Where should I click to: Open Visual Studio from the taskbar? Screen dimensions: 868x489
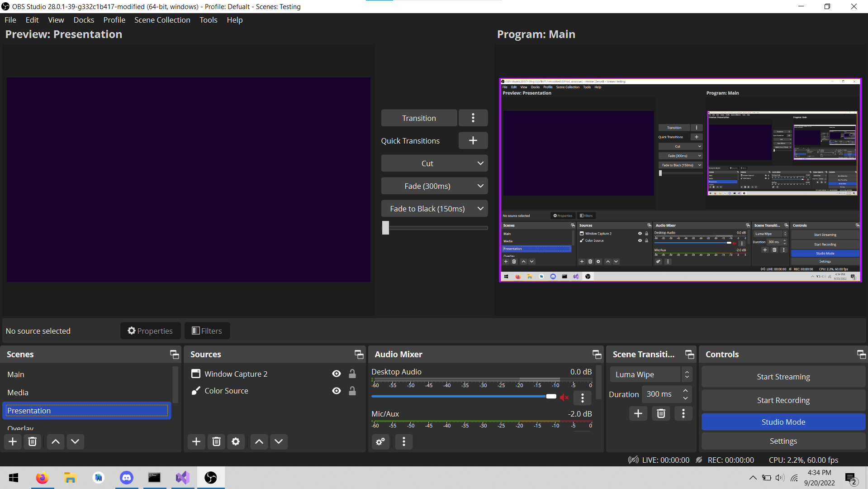click(x=182, y=478)
